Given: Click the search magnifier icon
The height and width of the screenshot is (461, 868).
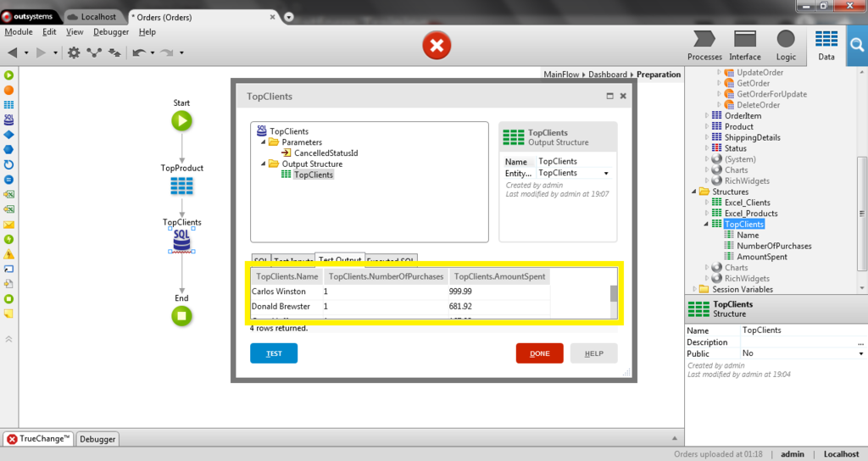Looking at the screenshot, I should pyautogui.click(x=857, y=46).
